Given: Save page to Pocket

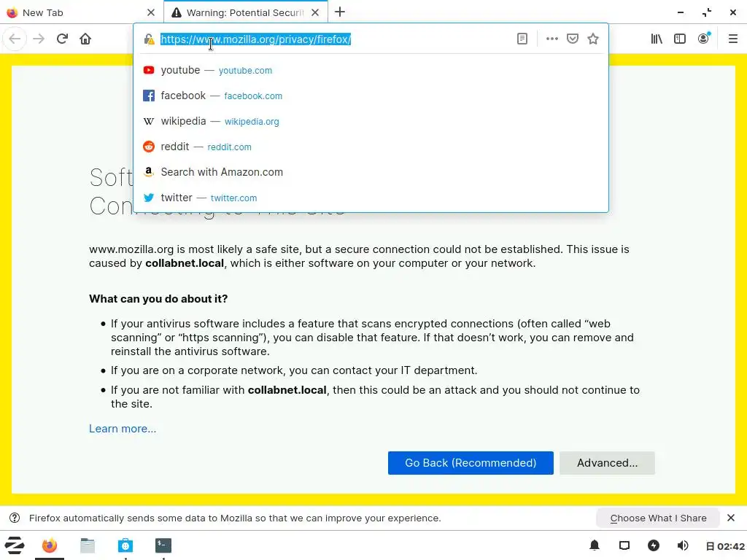Looking at the screenshot, I should click(573, 39).
